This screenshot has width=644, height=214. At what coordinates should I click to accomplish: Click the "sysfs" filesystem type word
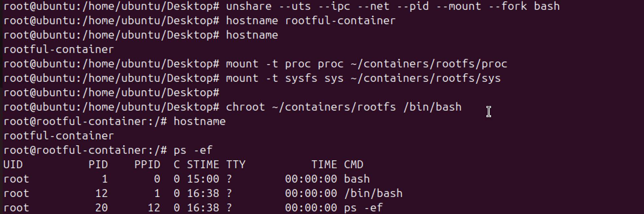click(301, 78)
